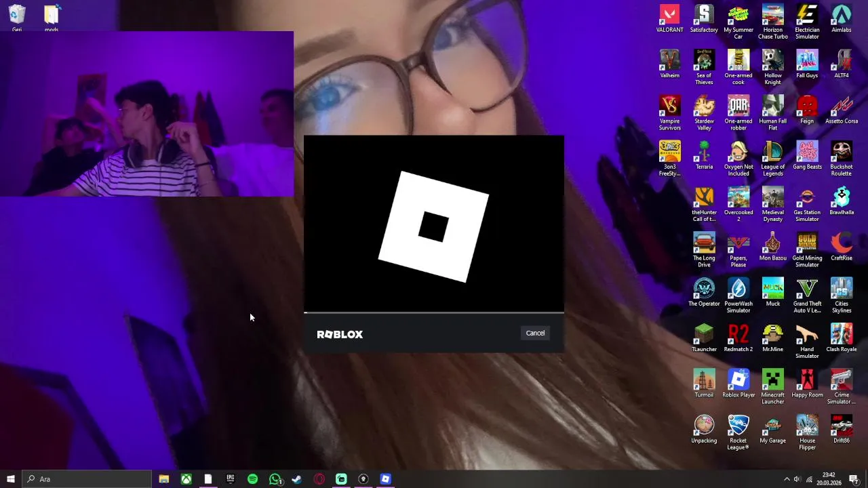Select Rocket League desktop icon
The width and height of the screenshot is (868, 488).
tap(738, 432)
